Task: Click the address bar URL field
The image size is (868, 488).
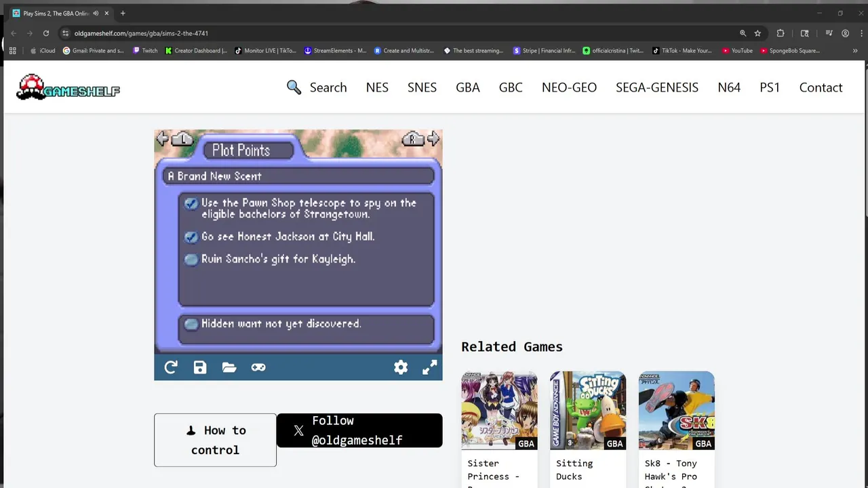Action: (x=400, y=33)
